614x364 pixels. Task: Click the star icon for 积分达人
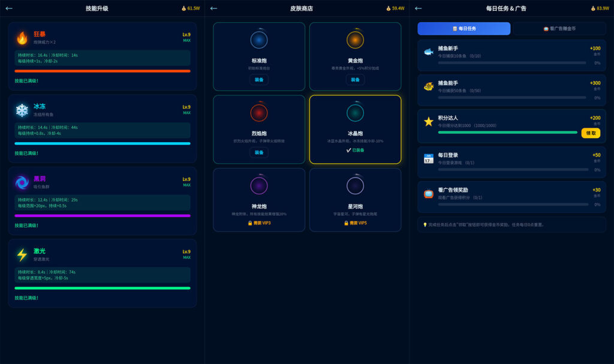(428, 122)
